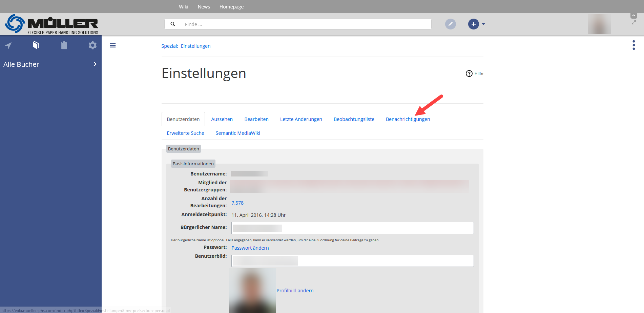Collapse the header using the top chevron
Screen dimensions: 644x313
[633, 16]
